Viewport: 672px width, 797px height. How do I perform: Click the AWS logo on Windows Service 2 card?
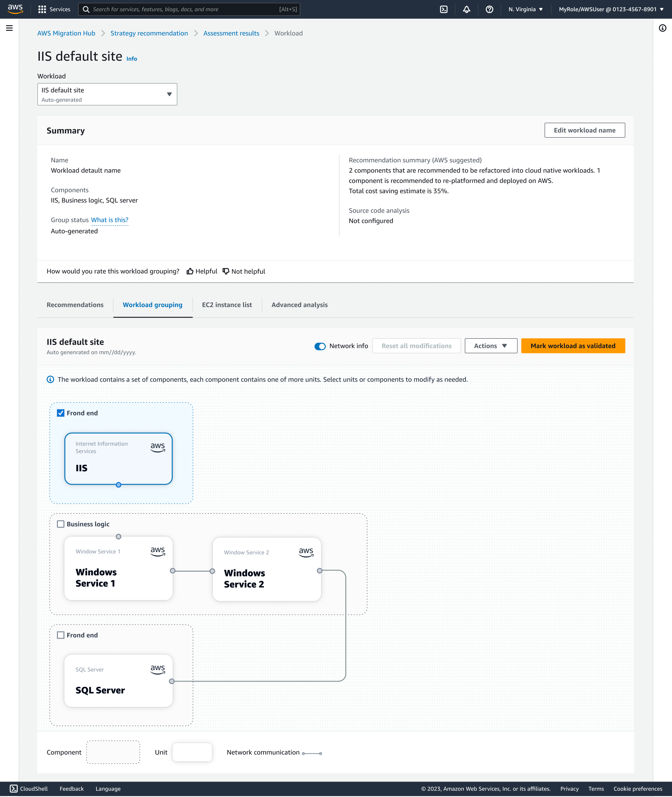pos(306,552)
